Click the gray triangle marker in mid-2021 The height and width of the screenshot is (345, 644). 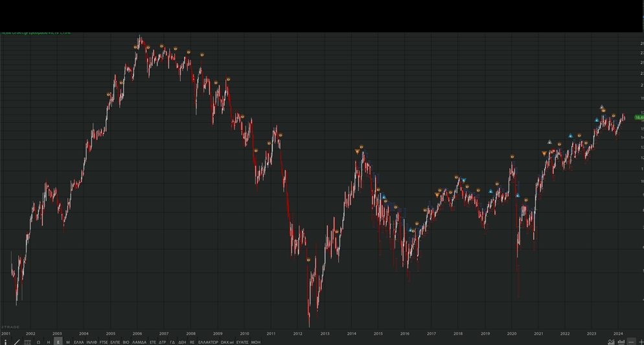tap(549, 142)
